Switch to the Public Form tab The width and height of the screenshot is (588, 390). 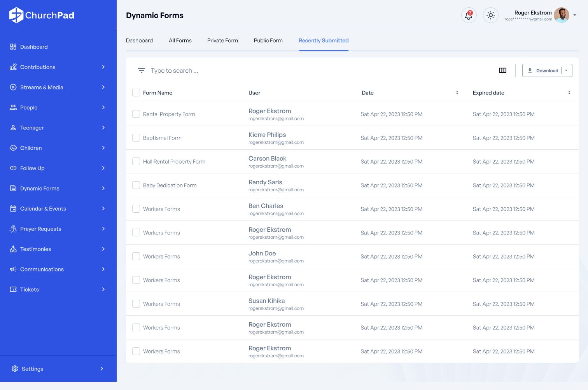click(x=268, y=40)
